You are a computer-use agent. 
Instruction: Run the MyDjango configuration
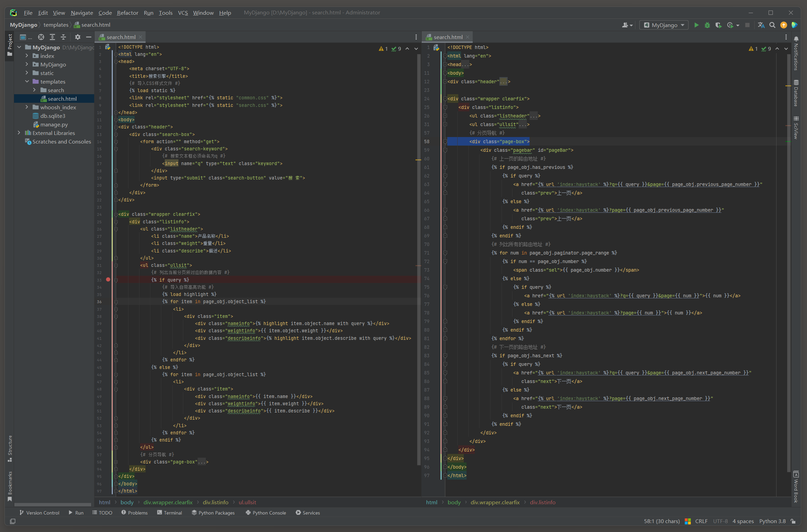coord(696,25)
